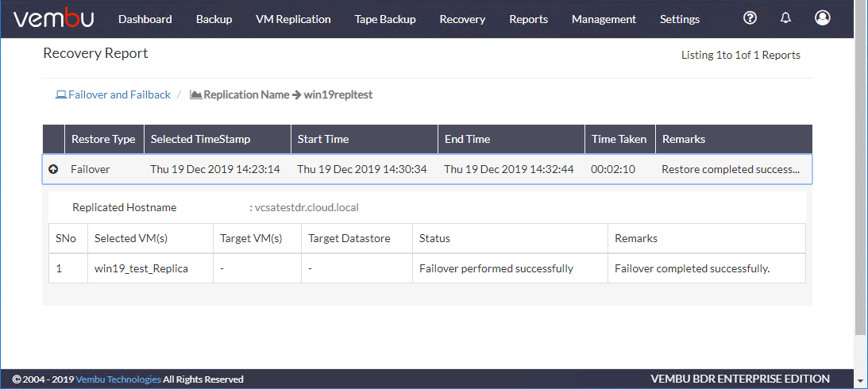
Task: Click the chart icon beside Replication Name
Action: 195,94
